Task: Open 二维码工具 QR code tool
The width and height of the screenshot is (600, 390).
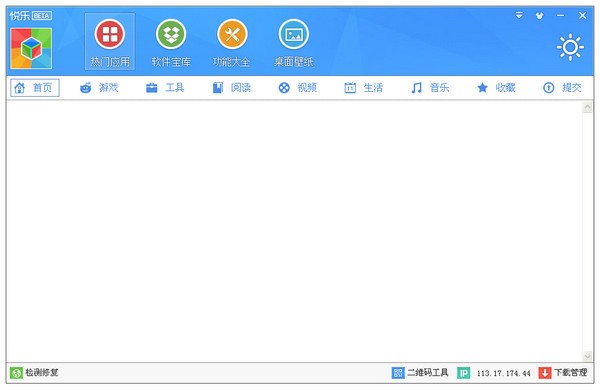Action: [420, 372]
